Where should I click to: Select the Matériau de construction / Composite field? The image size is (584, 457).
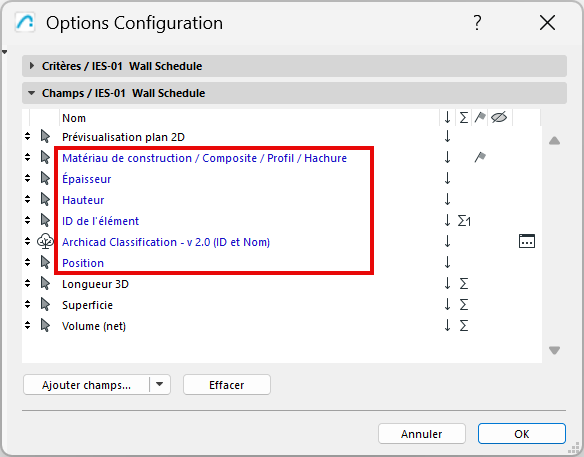tap(204, 158)
